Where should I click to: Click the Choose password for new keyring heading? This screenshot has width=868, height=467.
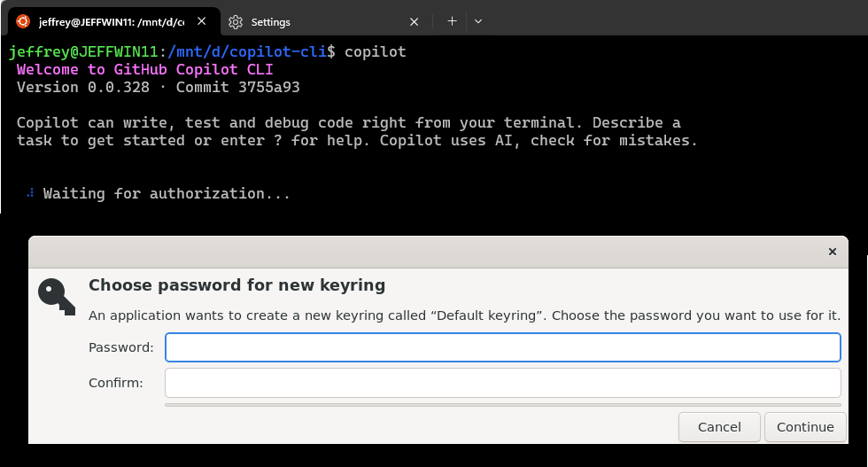236,285
